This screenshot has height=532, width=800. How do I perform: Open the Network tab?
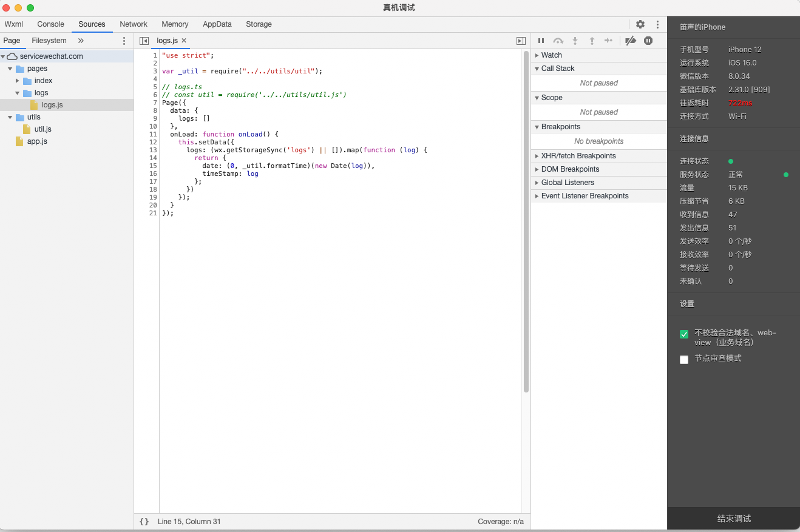134,24
